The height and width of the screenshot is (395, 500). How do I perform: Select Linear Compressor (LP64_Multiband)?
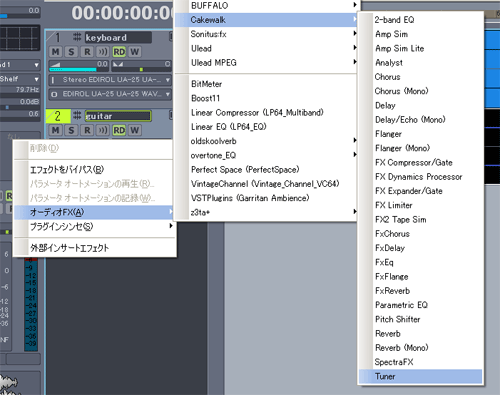266,113
